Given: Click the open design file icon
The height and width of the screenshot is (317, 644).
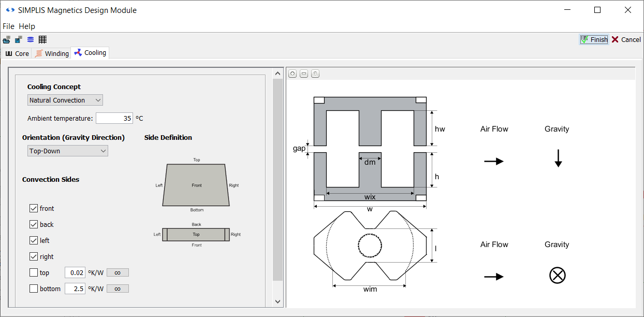Looking at the screenshot, I should 7,40.
